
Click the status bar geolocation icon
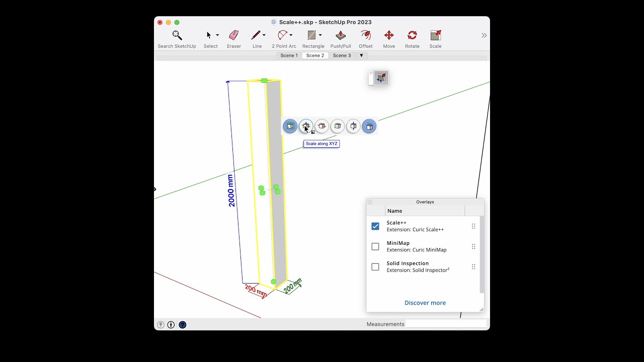tap(161, 325)
